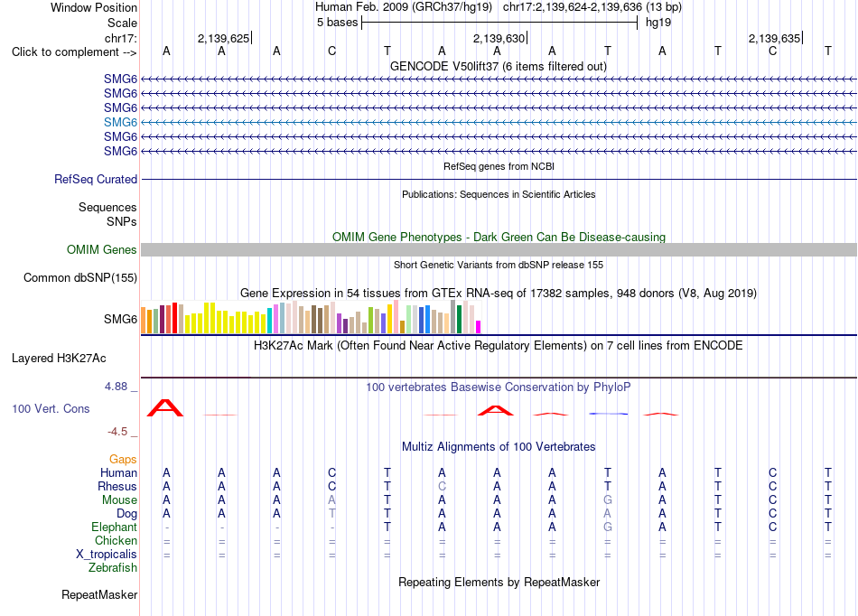This screenshot has height=616, width=858.
Task: Click the dark green bar in GTEx chart
Action: point(459,320)
